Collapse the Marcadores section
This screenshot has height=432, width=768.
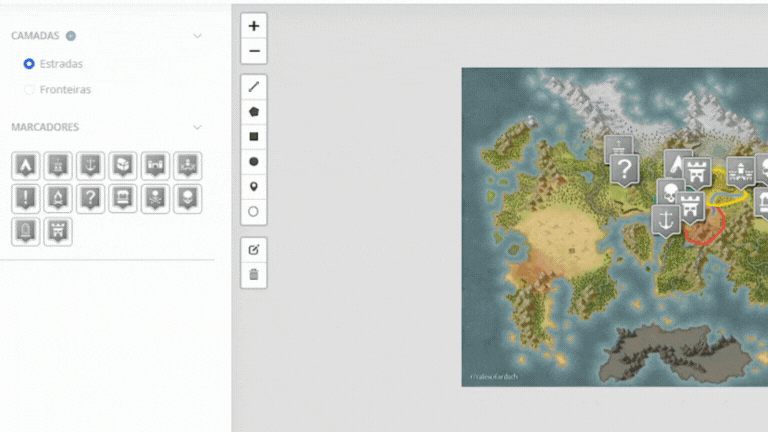197,127
